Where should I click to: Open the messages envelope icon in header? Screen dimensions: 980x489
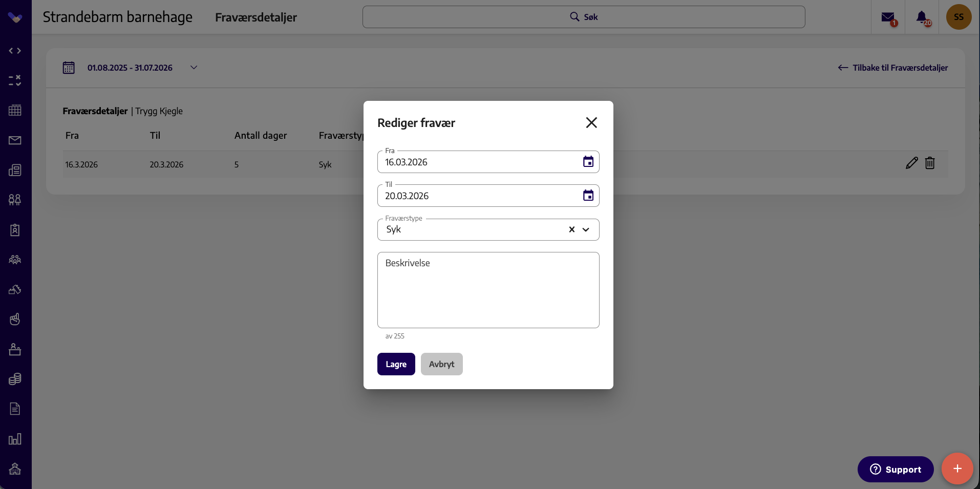[x=888, y=17]
